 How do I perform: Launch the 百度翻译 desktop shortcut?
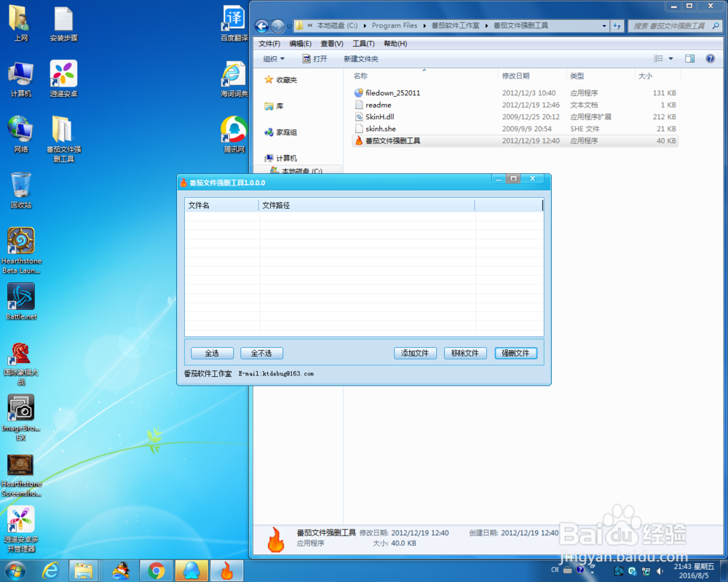pyautogui.click(x=234, y=23)
